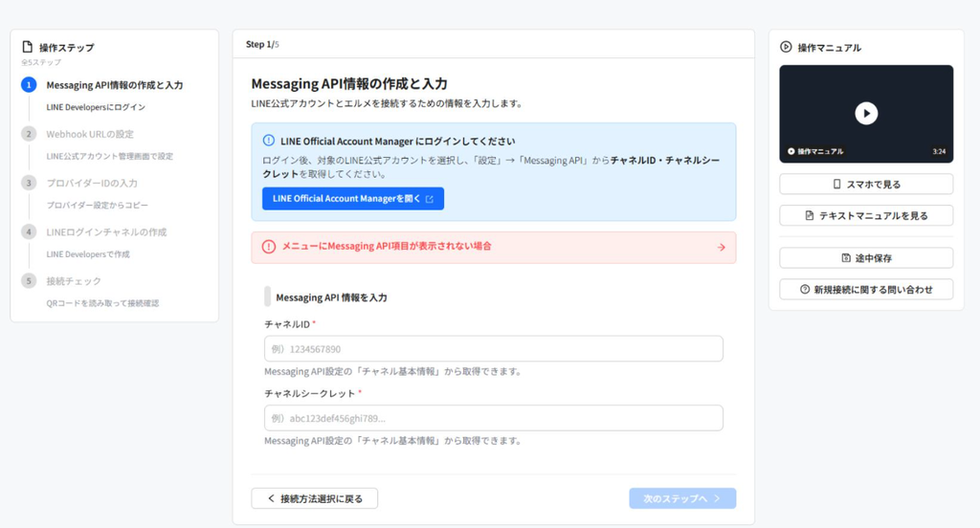Open 新規接続に関する問い合わせ

866,289
